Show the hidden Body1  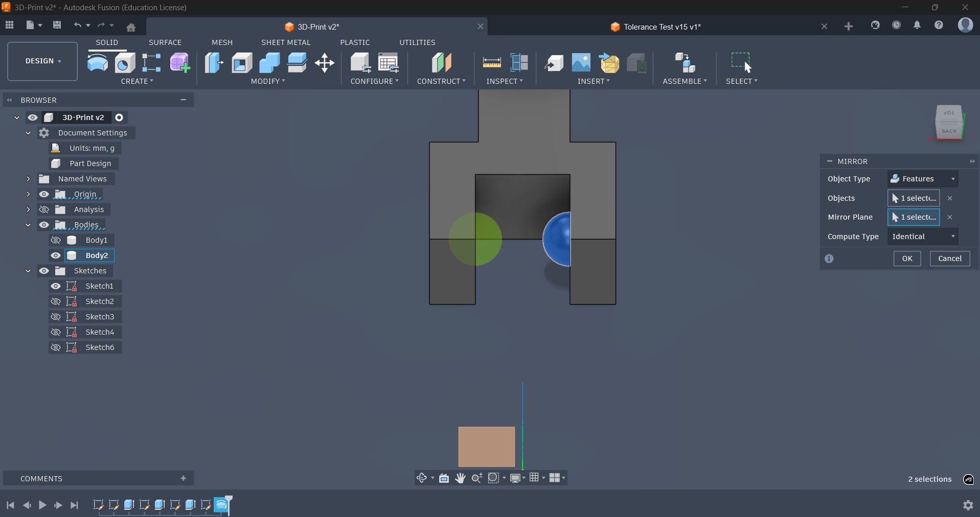(56, 240)
